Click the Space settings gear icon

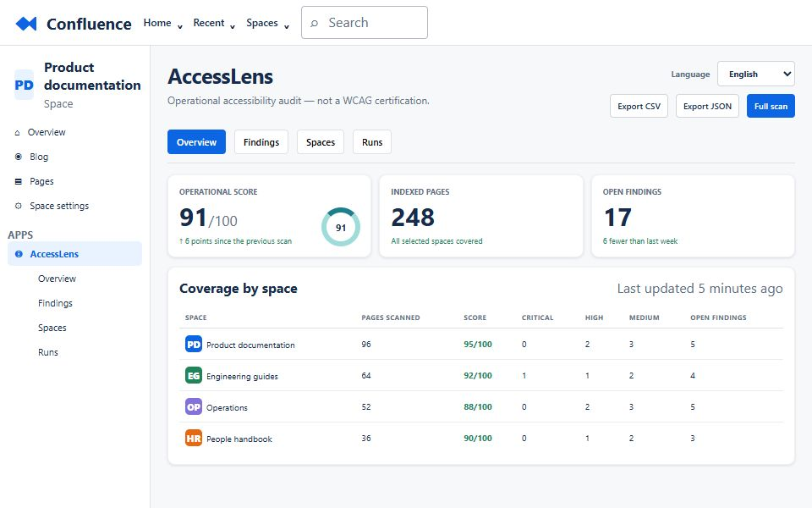[18, 206]
